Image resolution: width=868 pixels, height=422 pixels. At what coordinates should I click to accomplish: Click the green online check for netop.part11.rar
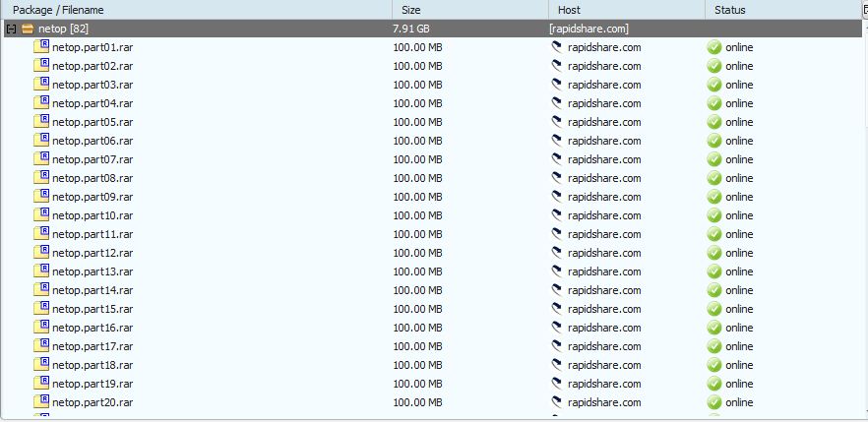click(714, 234)
